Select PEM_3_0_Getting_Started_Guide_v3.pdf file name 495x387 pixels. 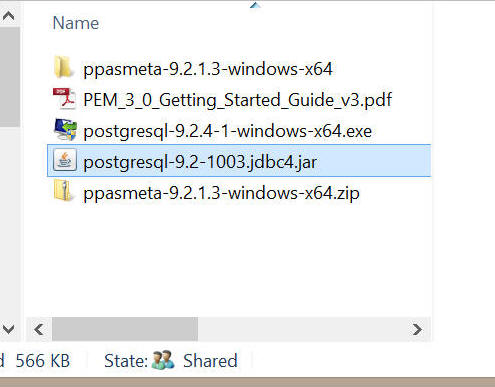pyautogui.click(x=237, y=100)
